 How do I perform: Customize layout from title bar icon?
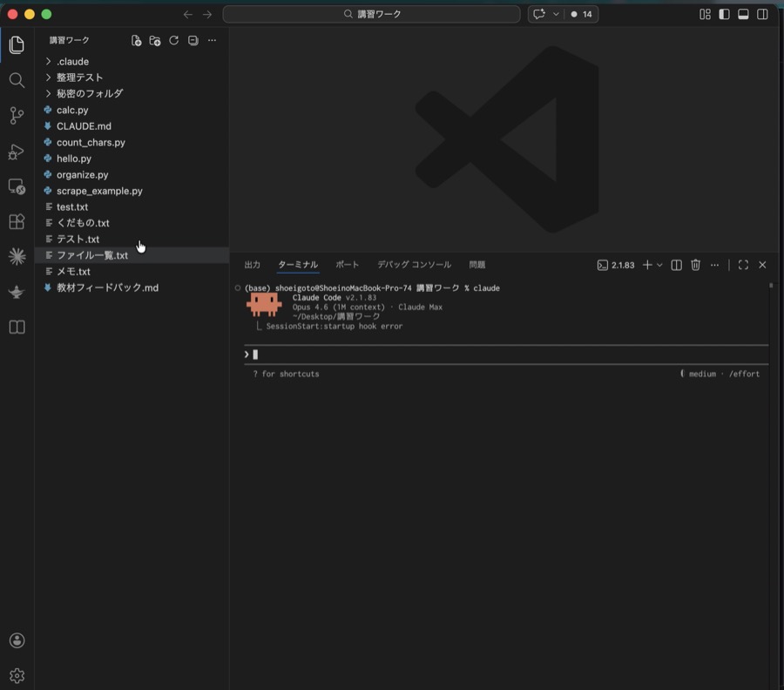pos(705,14)
